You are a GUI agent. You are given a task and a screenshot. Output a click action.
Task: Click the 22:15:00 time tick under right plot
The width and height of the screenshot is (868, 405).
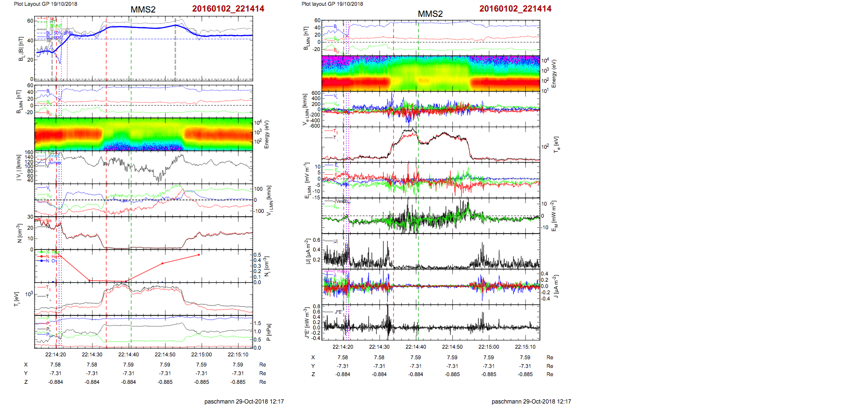click(x=488, y=347)
